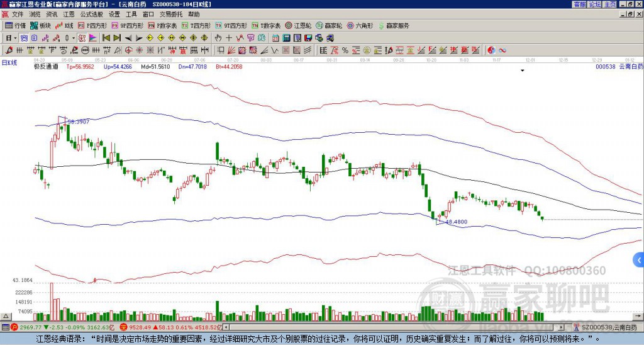Open the 9T四方形 tool
This screenshot has width=644, height=345.
pos(231,25)
